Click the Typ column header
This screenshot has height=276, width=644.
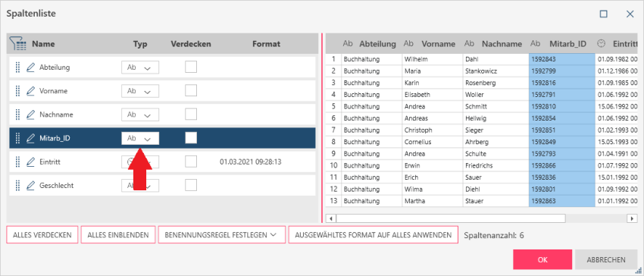[x=140, y=44]
